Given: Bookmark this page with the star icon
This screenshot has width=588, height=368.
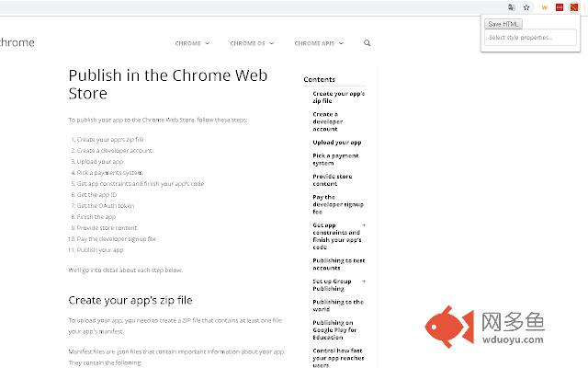Looking at the screenshot, I should [x=526, y=7].
